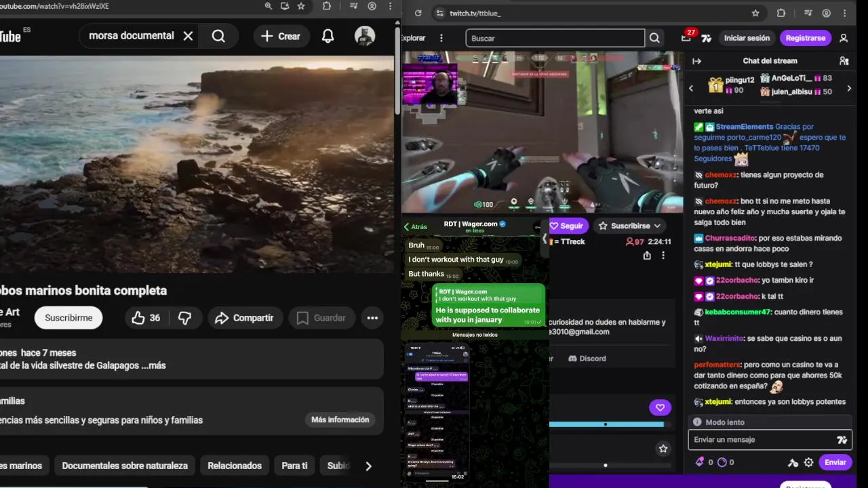Screen dimensions: 868x488
Task: Open Twitch inbox with 27 badge
Action: (x=686, y=38)
